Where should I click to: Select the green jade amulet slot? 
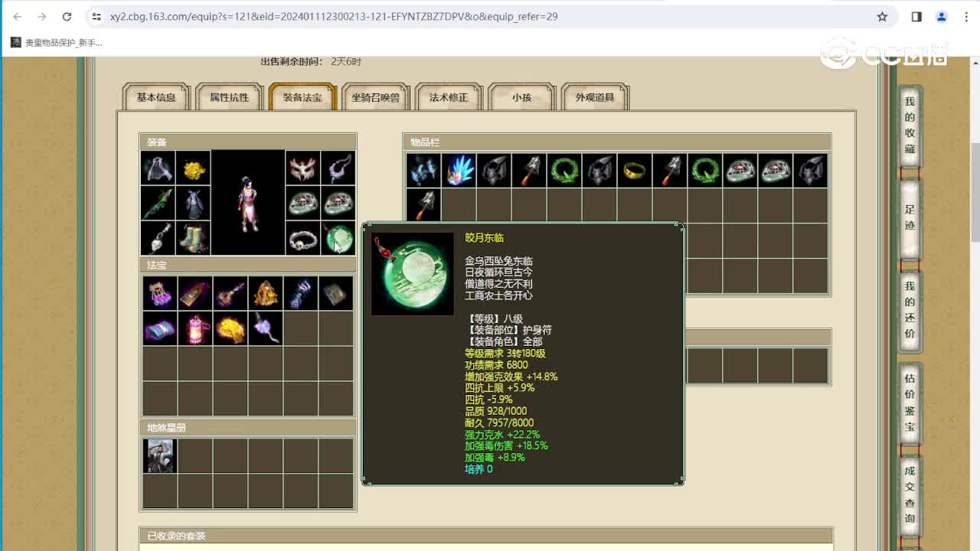338,238
